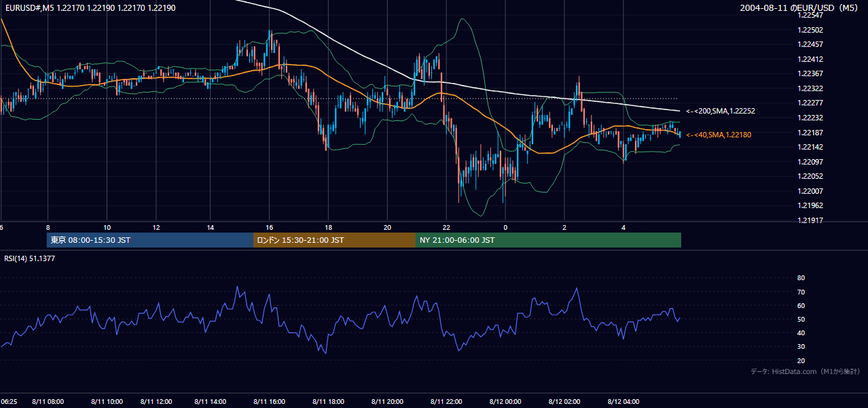Viewport: 868px width, 408px height.
Task: Click price axis label 1.22547
Action: click(810, 15)
